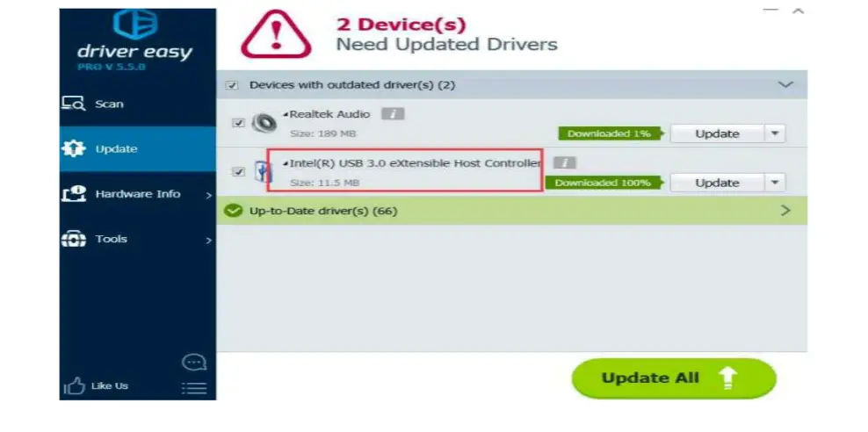Expand the Up-to-Date drivers list arrow
Screen dimensions: 868x432
click(x=785, y=210)
